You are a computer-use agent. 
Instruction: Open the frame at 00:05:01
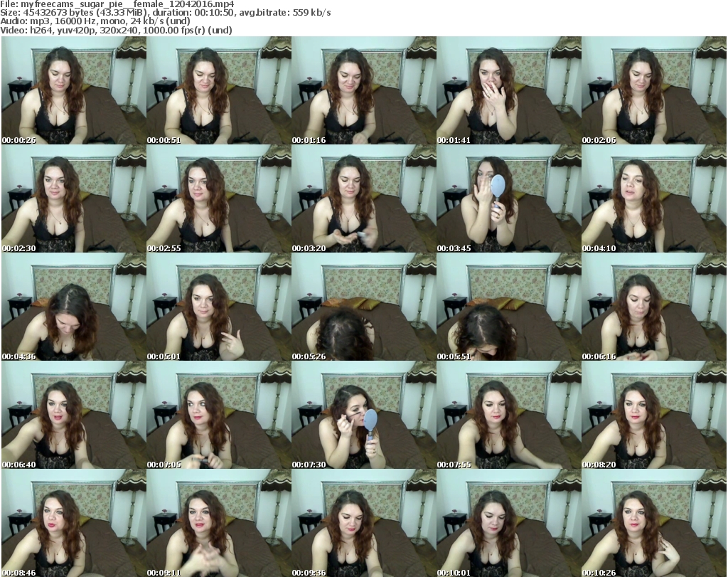pyautogui.click(x=219, y=307)
